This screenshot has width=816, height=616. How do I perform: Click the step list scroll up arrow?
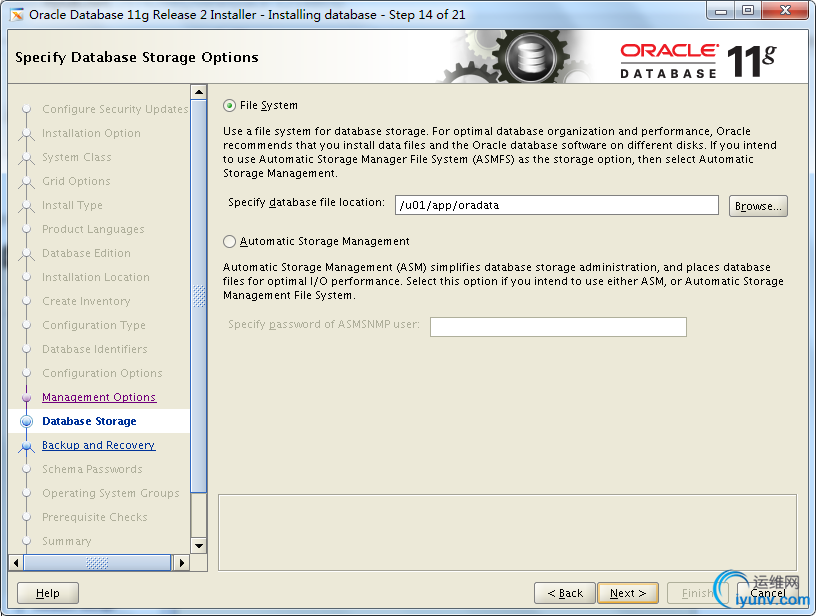(199, 92)
